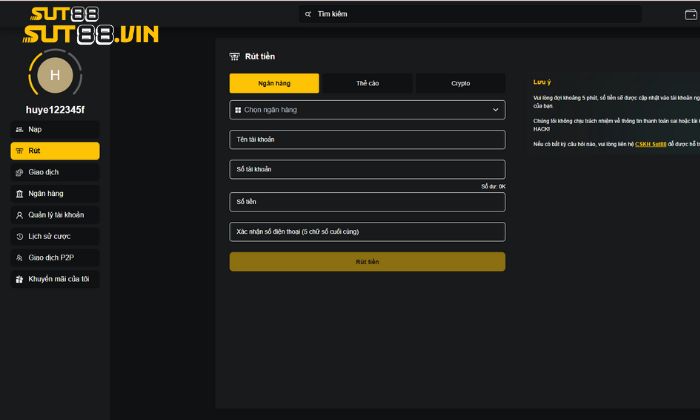
Task: Select the Ngân hàng withdrawal tab
Action: [x=274, y=83]
